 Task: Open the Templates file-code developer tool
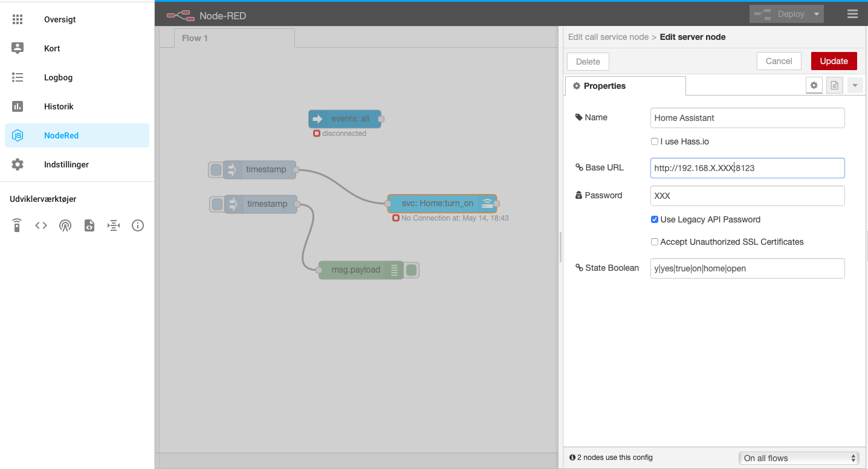point(89,225)
